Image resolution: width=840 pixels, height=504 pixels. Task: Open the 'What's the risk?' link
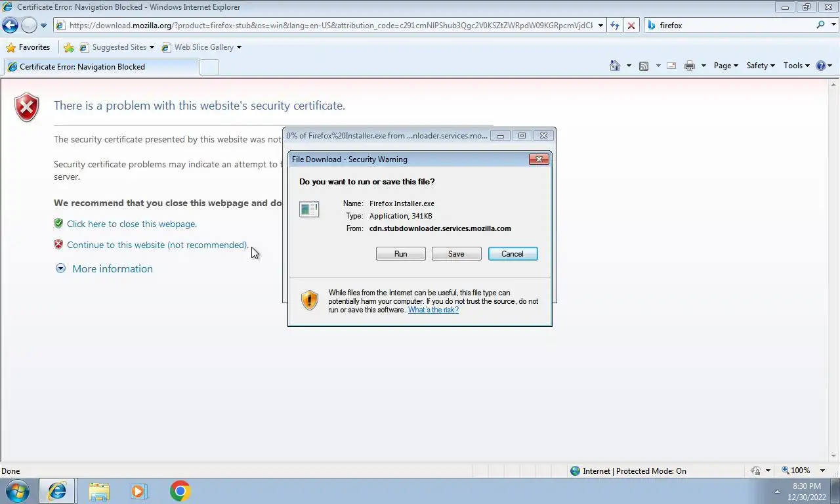(433, 310)
